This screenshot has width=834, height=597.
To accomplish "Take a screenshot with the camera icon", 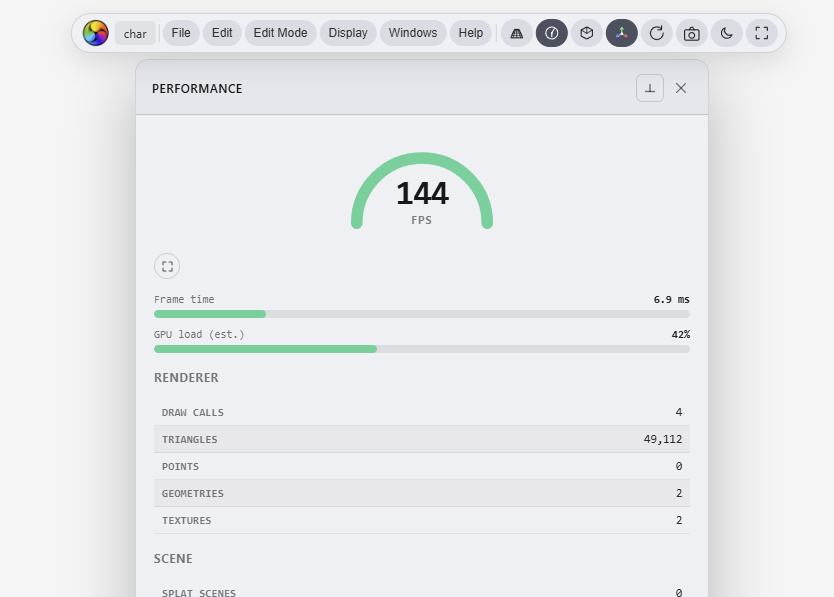I will (691, 33).
